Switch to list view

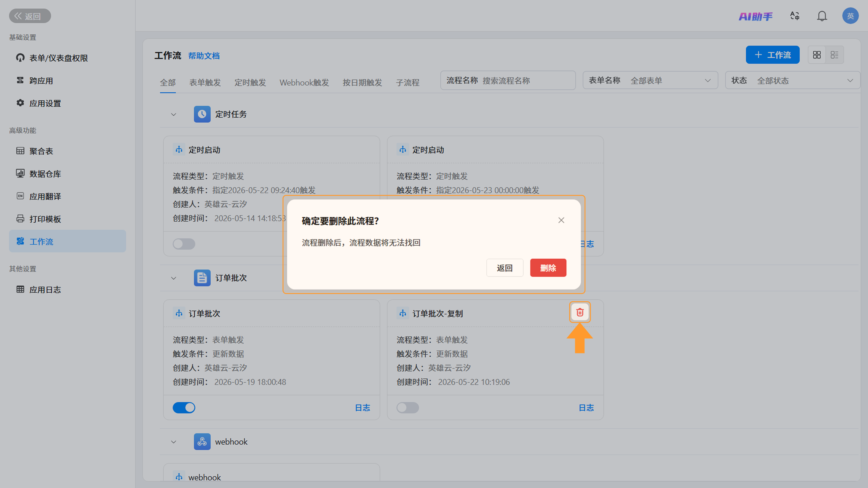(835, 55)
